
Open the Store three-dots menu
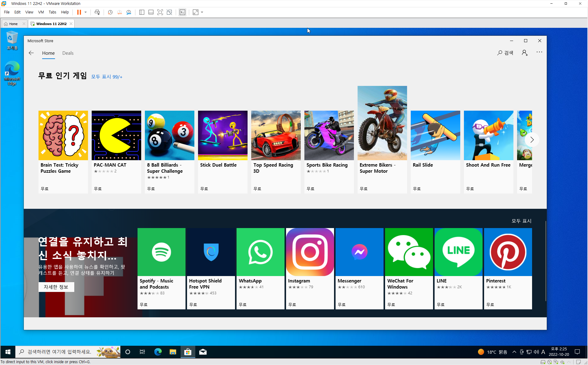click(539, 52)
